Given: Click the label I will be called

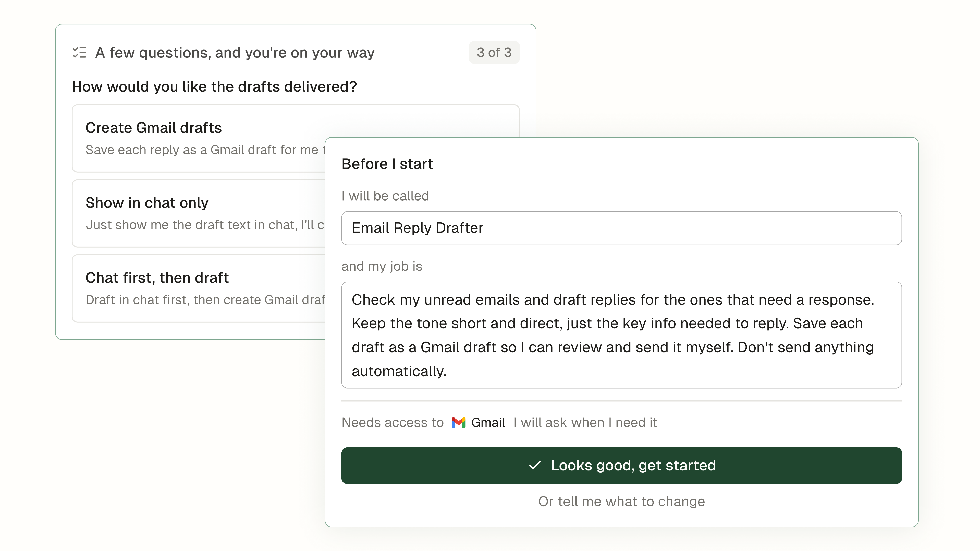Looking at the screenshot, I should click(385, 196).
